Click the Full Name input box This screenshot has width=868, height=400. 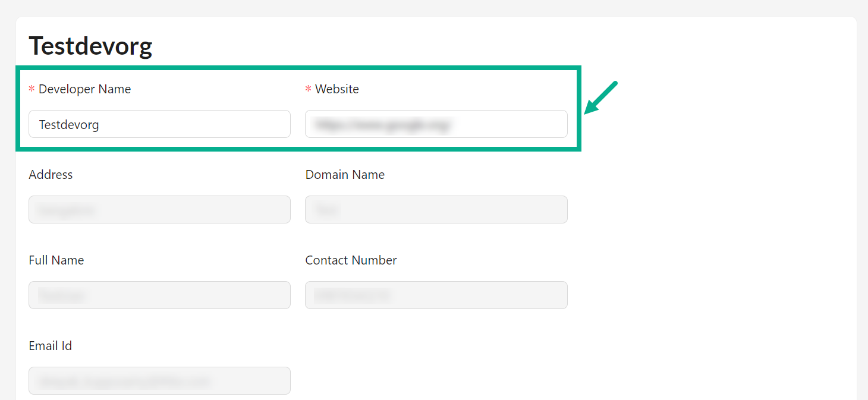click(x=159, y=295)
